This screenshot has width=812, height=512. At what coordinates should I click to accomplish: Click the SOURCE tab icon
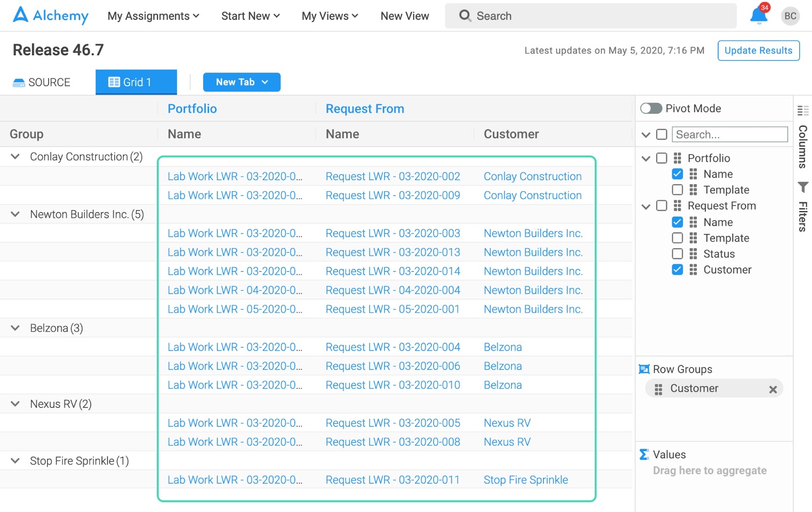pyautogui.click(x=19, y=82)
